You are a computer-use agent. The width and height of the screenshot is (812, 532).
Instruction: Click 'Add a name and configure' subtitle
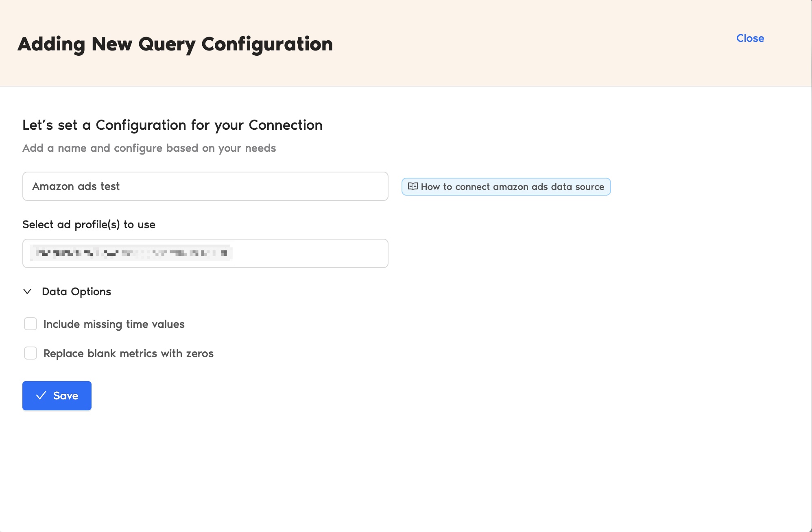click(149, 148)
